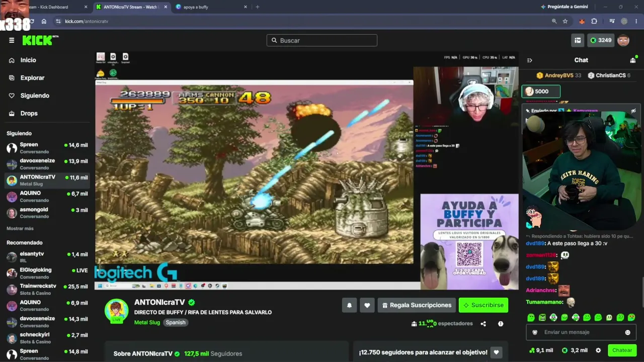Open ElGlogloking live channel
Image resolution: width=644 pixels, height=362 pixels.
(46, 273)
